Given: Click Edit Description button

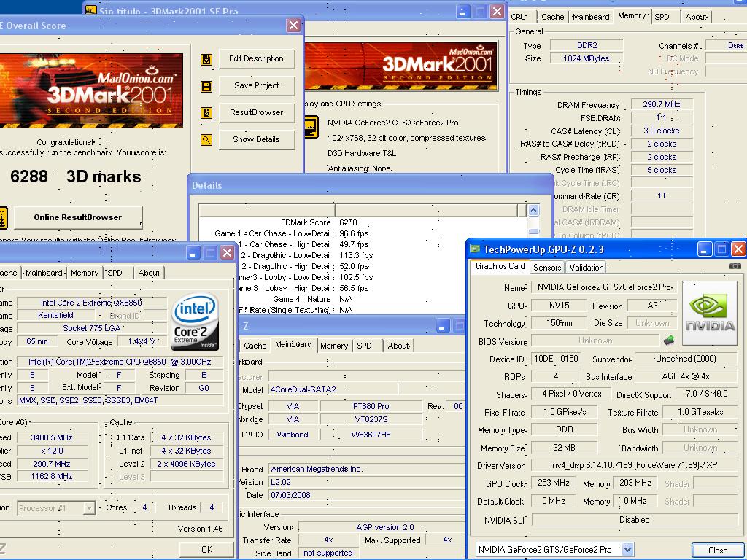Looking at the screenshot, I should coord(256,59).
